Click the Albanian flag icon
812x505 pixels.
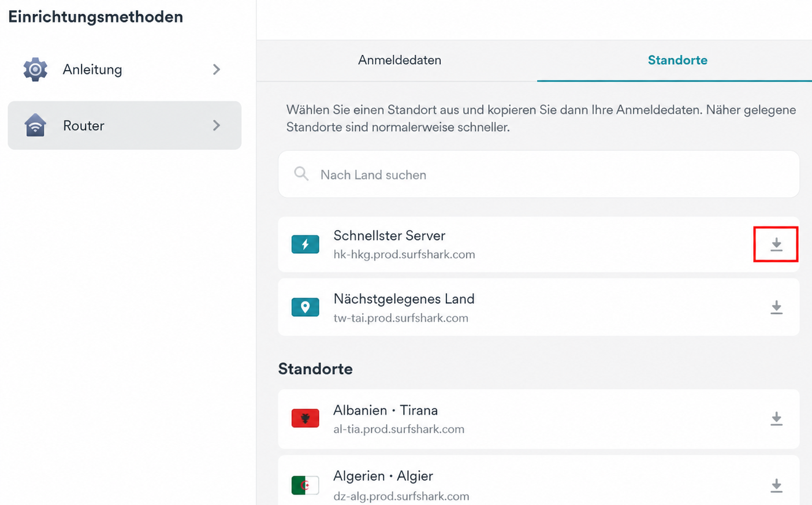click(305, 418)
